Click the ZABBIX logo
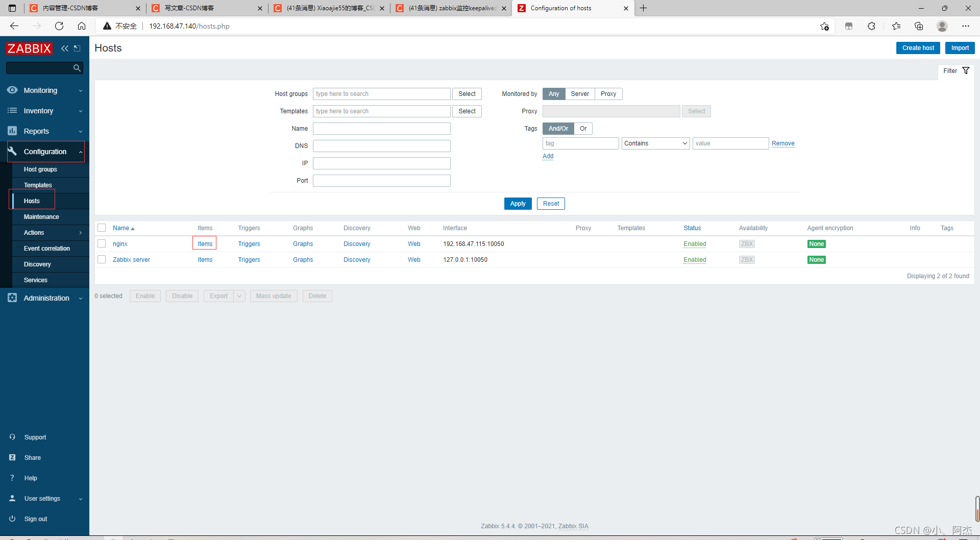The width and height of the screenshot is (980, 540). click(29, 48)
